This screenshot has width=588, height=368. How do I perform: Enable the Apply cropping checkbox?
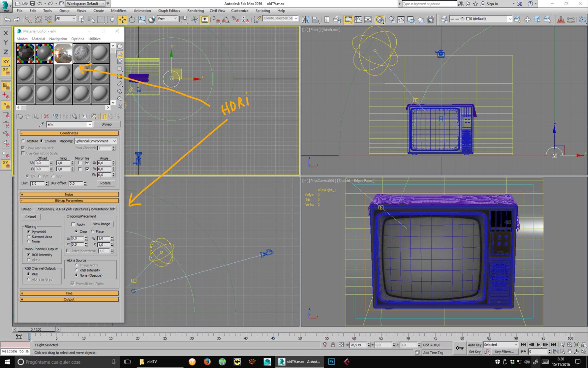click(73, 224)
